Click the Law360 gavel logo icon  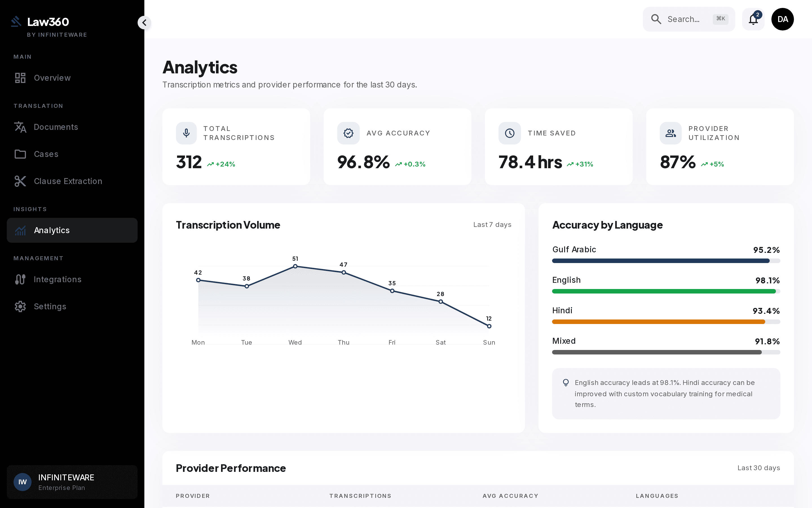click(16, 21)
